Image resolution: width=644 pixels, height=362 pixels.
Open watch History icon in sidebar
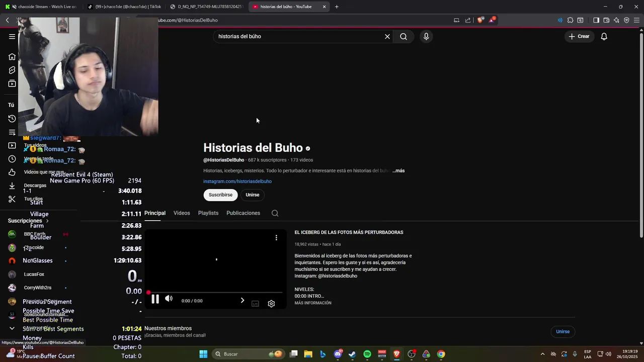click(12, 119)
